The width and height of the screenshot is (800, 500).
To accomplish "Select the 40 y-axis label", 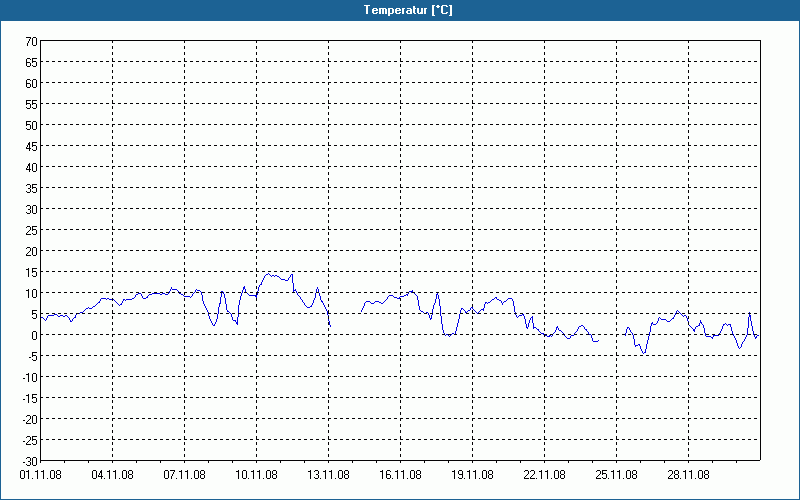I will pyautogui.click(x=32, y=167).
